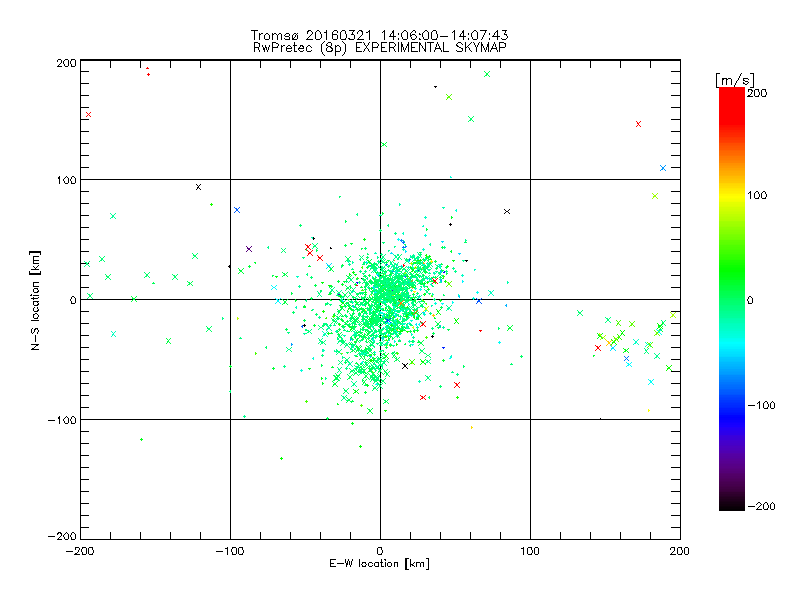The image size is (800, 600).
Task: Select the "E-W location [km]" axis label
Action: (x=379, y=564)
